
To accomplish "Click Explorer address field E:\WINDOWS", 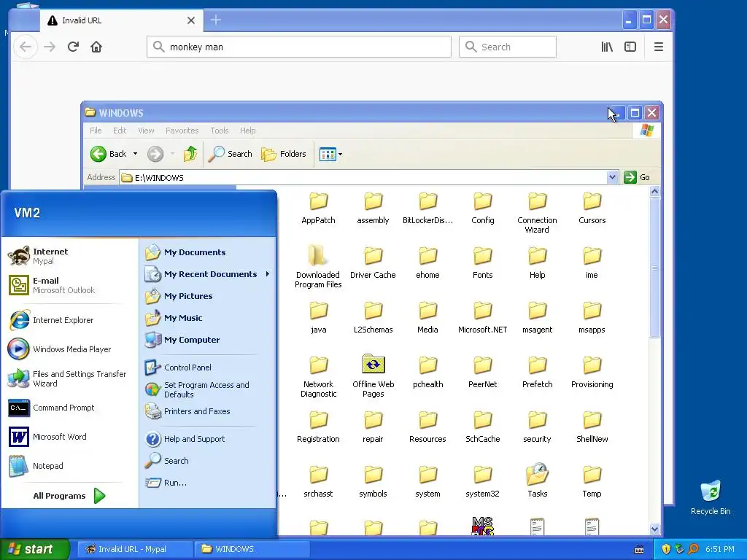I will (x=363, y=177).
